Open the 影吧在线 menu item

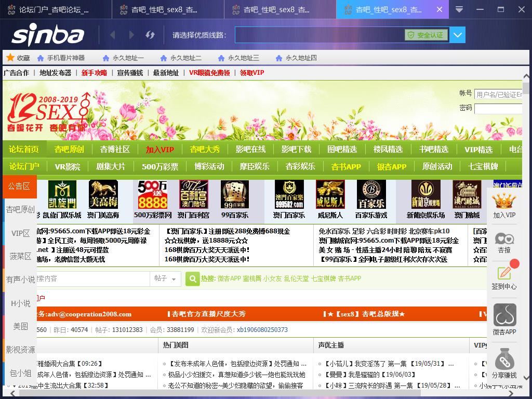coord(250,149)
